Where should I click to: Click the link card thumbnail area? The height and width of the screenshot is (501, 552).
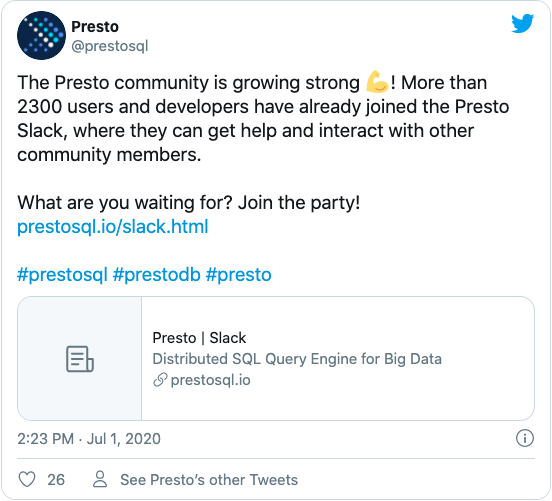click(x=80, y=358)
